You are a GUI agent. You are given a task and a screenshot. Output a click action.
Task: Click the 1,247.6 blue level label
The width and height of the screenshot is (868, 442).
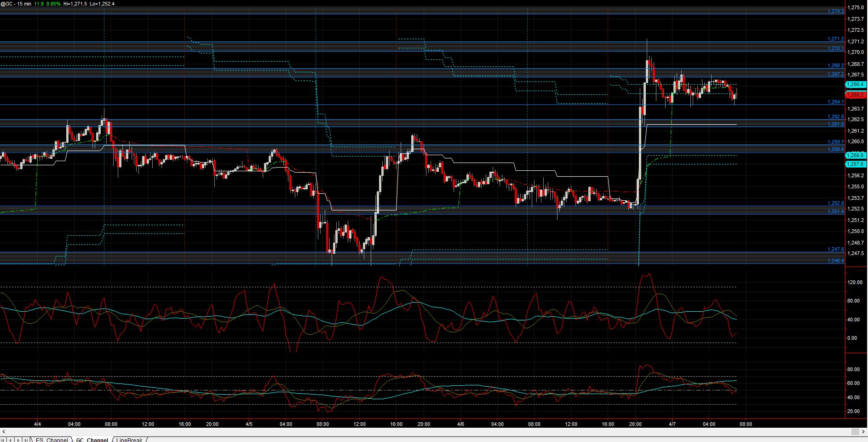tap(836, 249)
